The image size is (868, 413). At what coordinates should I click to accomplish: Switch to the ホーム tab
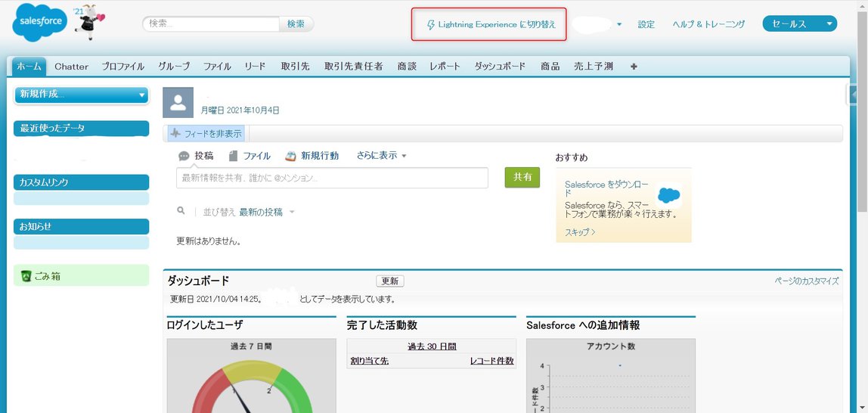29,67
